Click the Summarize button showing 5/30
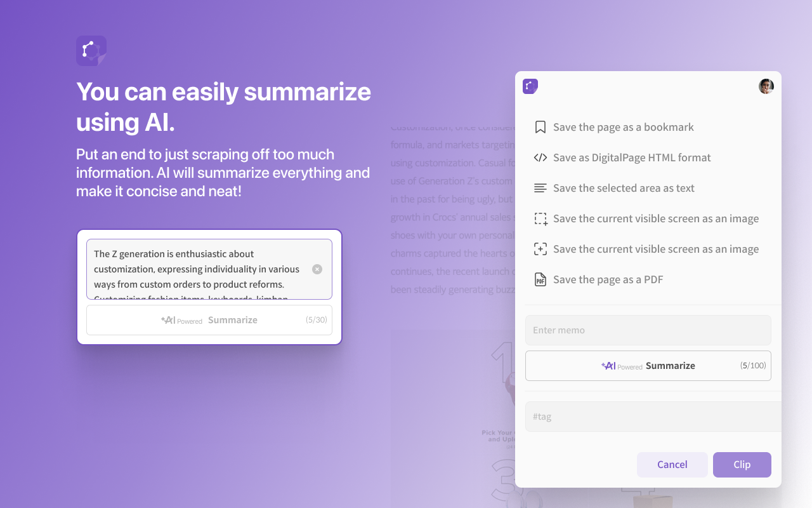812x508 pixels. coord(209,320)
